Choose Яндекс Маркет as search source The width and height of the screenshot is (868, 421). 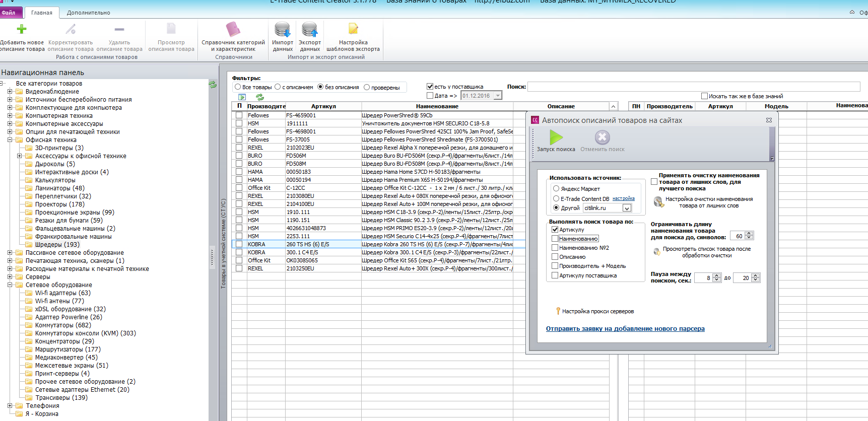556,188
